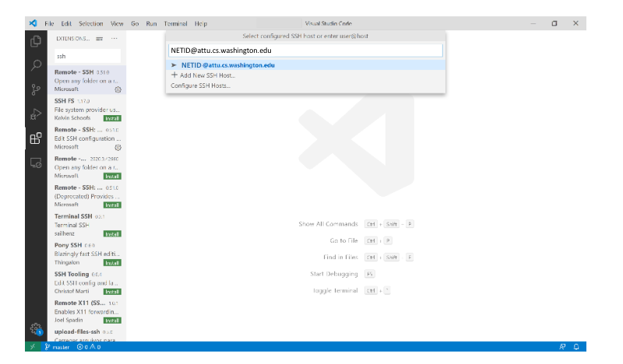Screen dimensions: 623x364
Task: Click the Go to File shortcut hint
Action: tap(361, 240)
